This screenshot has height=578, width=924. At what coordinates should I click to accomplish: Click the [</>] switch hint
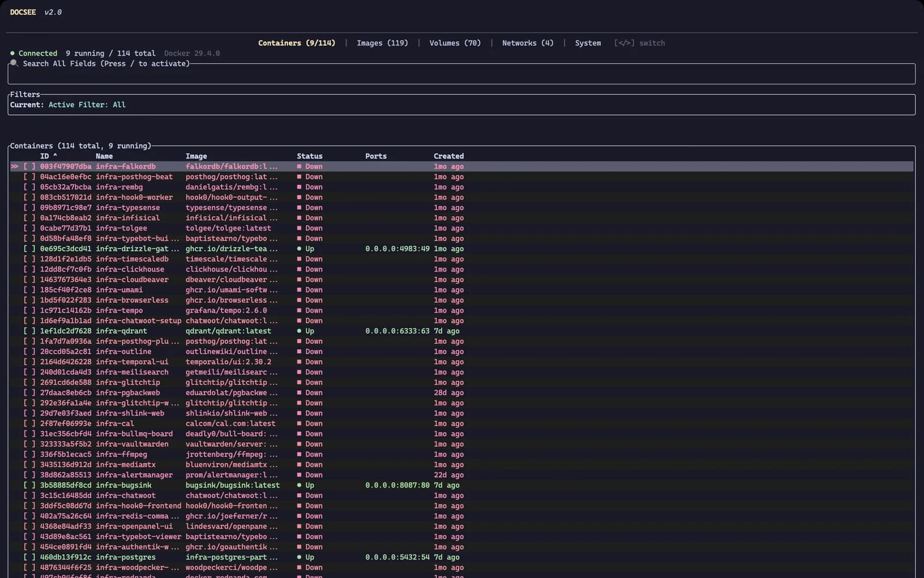(x=639, y=43)
